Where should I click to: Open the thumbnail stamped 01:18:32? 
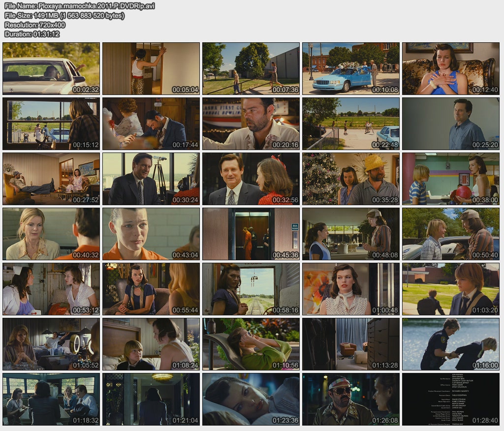pyautogui.click(x=51, y=399)
